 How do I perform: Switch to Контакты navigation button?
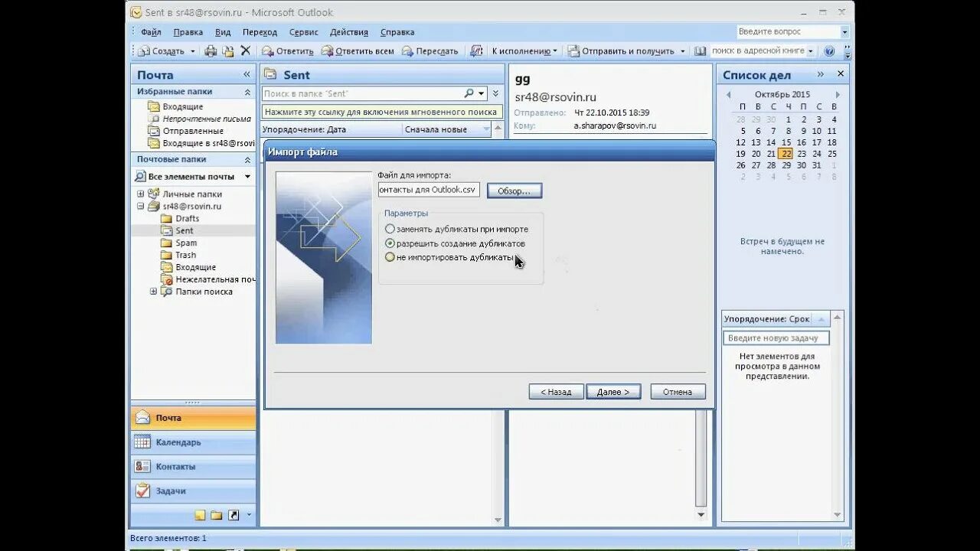(x=194, y=467)
